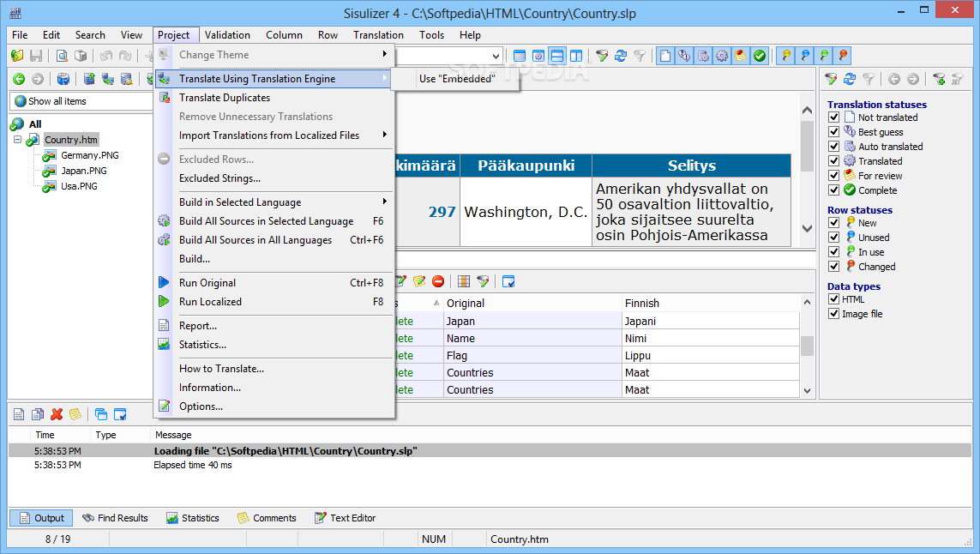Open the Validation menu
This screenshot has width=980, height=554.
pyautogui.click(x=227, y=35)
